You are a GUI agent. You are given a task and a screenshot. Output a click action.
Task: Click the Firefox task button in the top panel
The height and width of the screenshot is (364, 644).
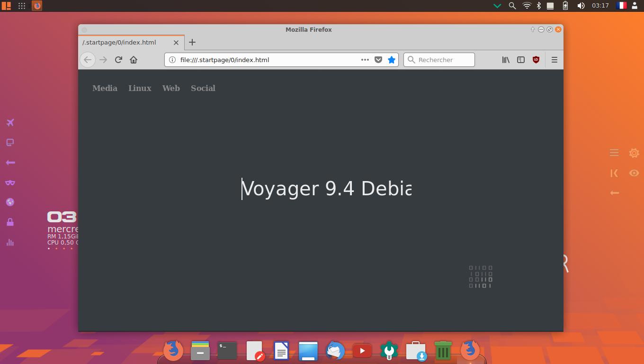(37, 6)
